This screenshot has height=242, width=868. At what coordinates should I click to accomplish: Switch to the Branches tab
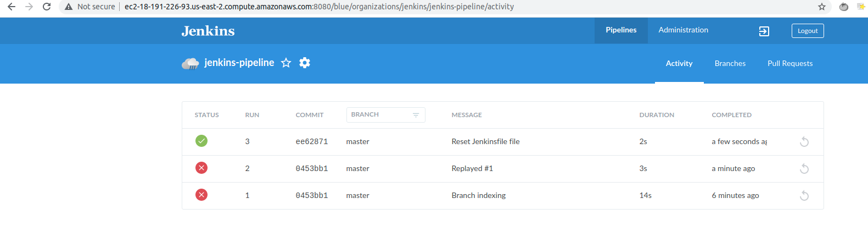tap(730, 63)
